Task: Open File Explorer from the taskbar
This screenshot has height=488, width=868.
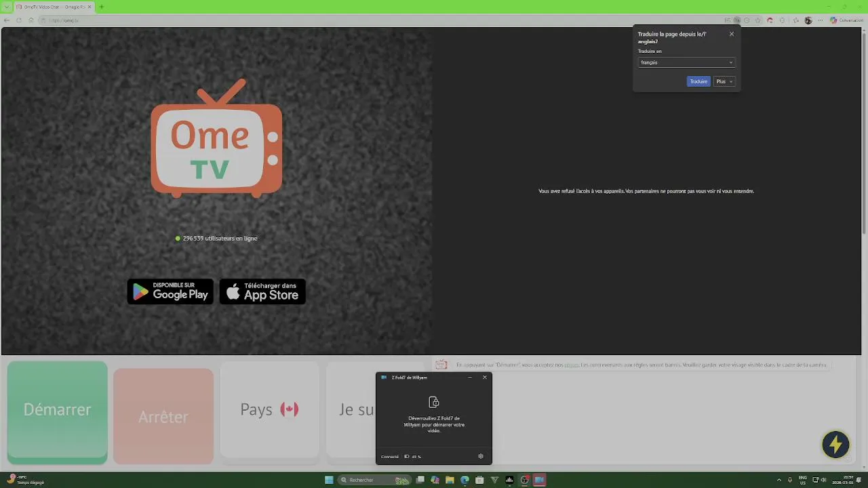Action: click(450, 480)
